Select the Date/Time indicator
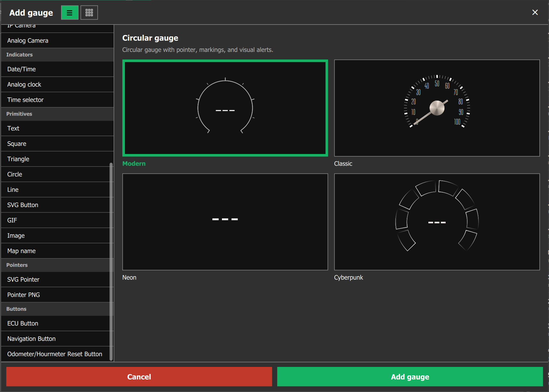 coord(58,69)
